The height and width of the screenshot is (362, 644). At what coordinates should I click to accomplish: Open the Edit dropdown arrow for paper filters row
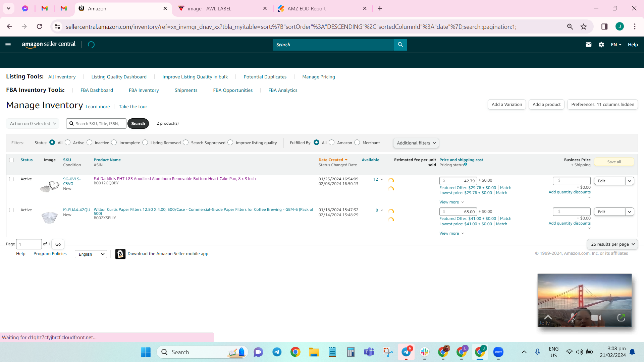(x=630, y=212)
